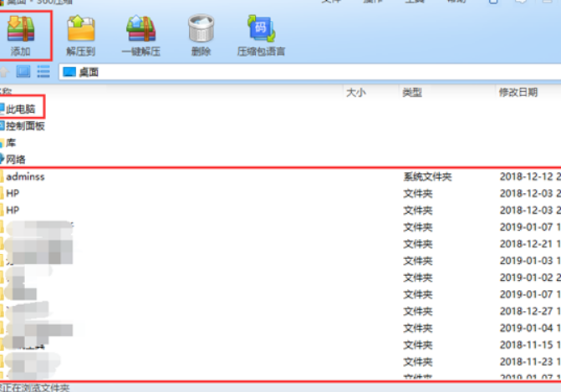Switch to list view mode
561x392 pixels.
tap(43, 73)
